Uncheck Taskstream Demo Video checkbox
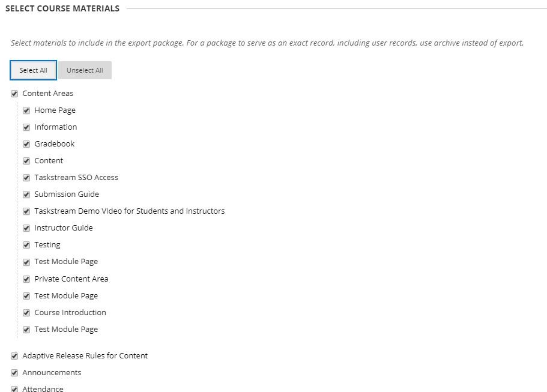The height and width of the screenshot is (392, 547). (26, 211)
